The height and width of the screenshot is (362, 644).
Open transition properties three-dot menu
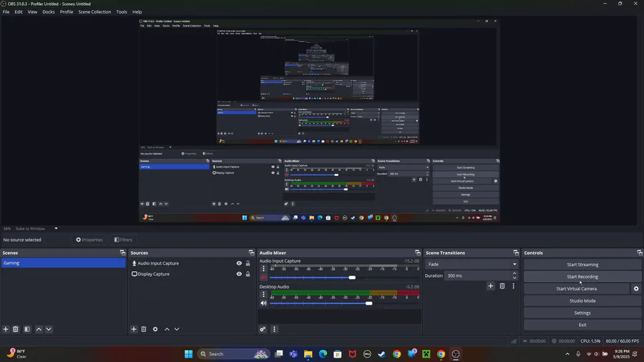click(x=513, y=286)
